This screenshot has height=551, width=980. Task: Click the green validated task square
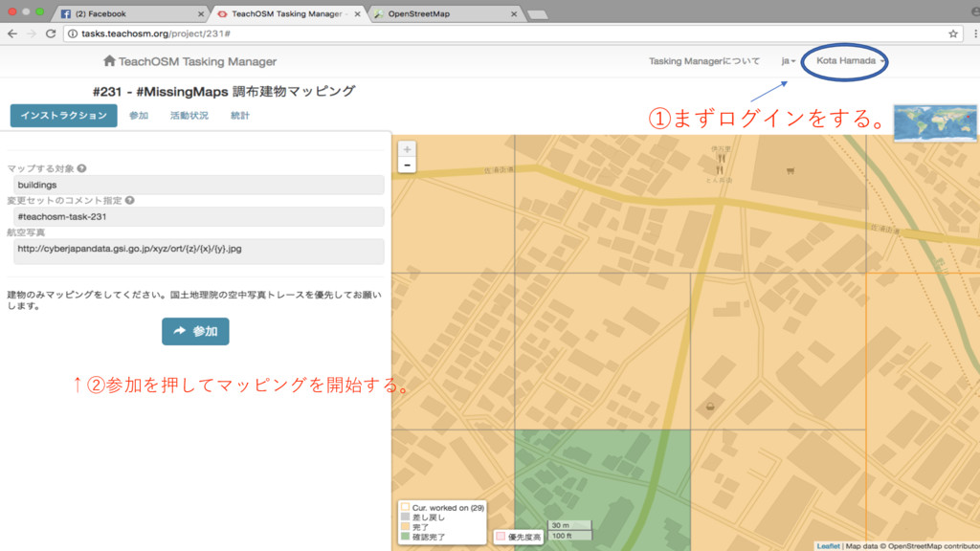602,478
